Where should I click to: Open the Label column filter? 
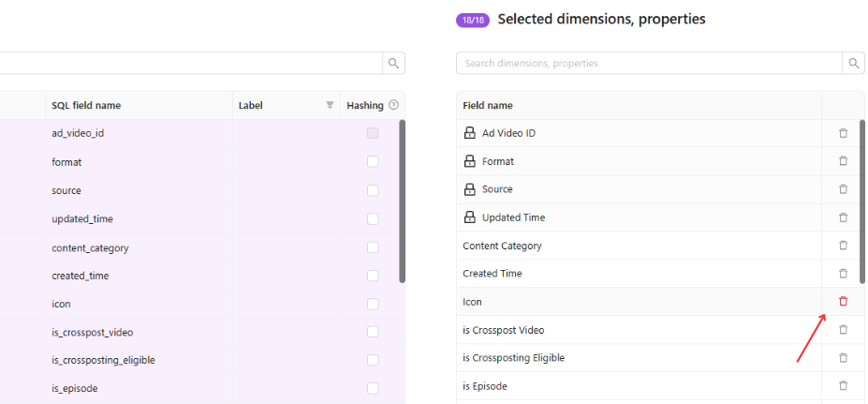330,105
